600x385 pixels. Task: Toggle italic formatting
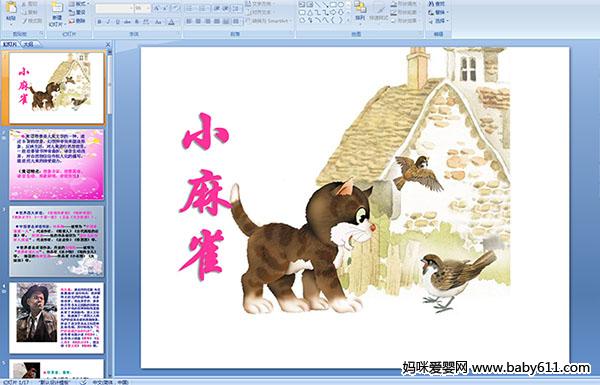tap(108, 22)
